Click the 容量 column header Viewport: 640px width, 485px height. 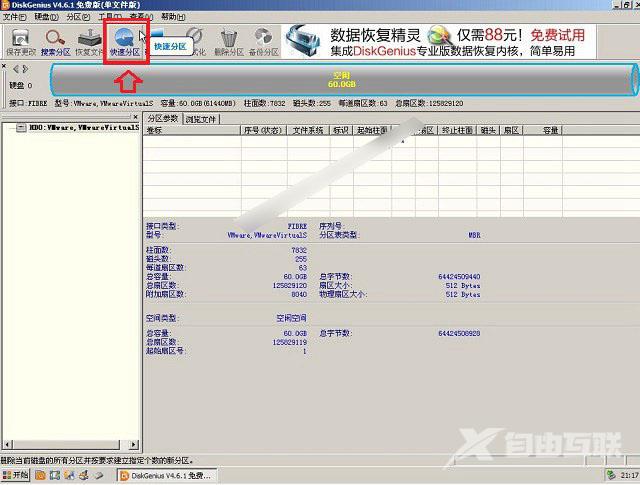point(543,130)
